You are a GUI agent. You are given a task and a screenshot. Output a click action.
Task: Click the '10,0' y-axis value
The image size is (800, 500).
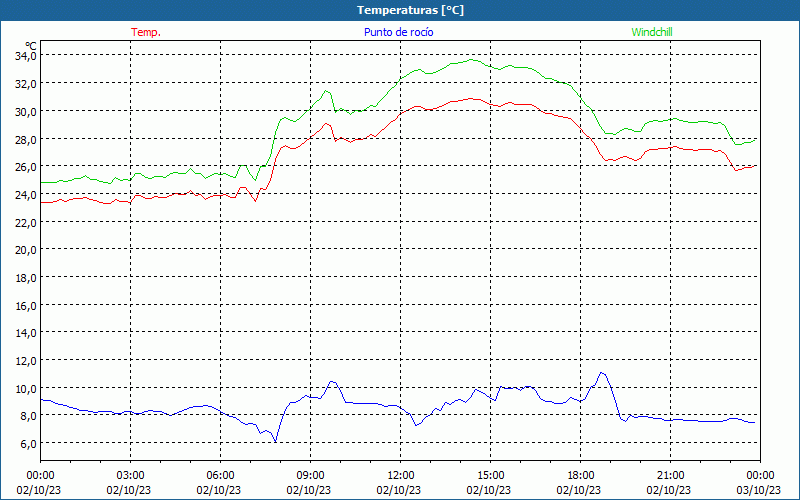(x=26, y=389)
